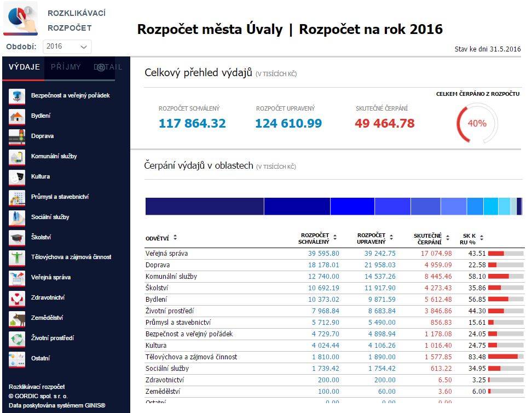
Task: Click the Zdravotnictví icon in sidebar
Action: coord(17,299)
